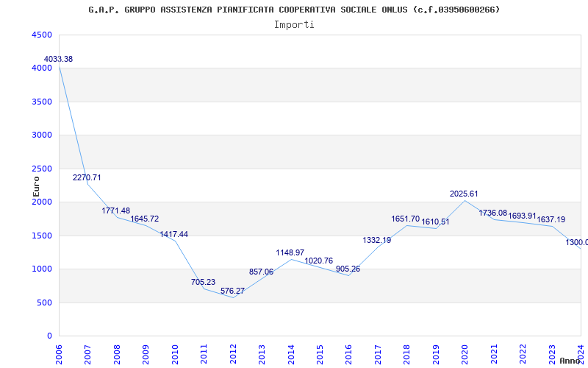Click the 4500 y-axis tick label
The image size is (588, 368).
tap(43, 35)
